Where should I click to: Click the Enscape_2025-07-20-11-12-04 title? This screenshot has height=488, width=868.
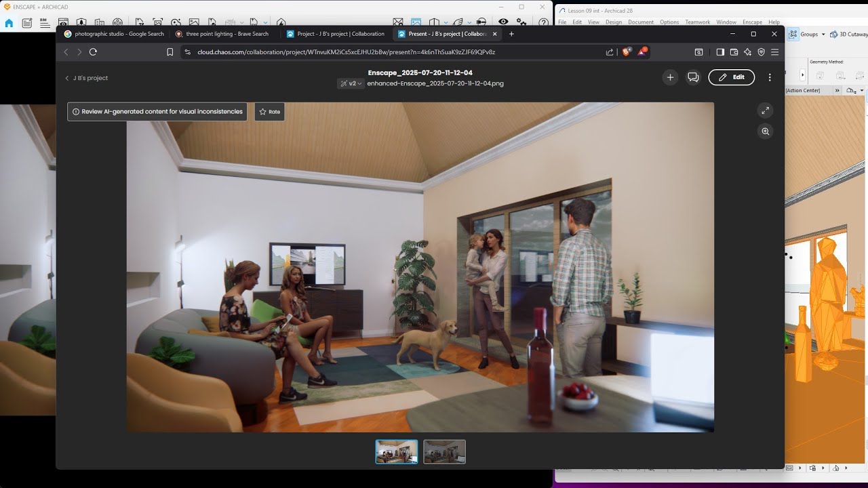click(x=420, y=73)
